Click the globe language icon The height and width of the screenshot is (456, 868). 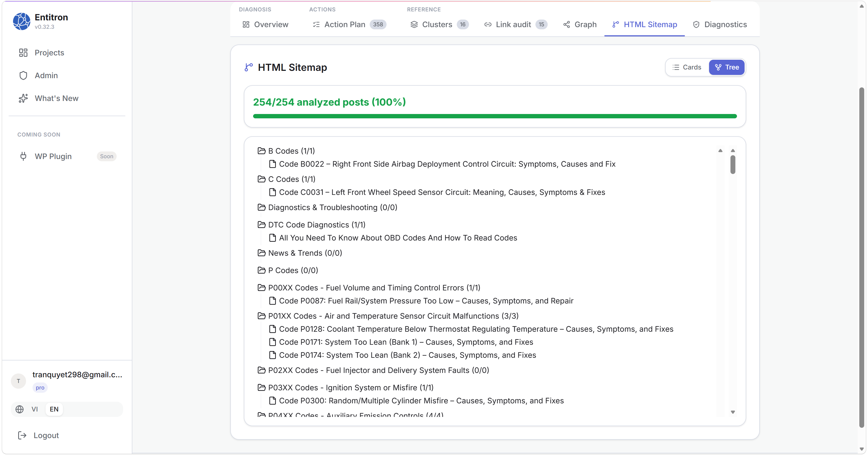(20, 409)
